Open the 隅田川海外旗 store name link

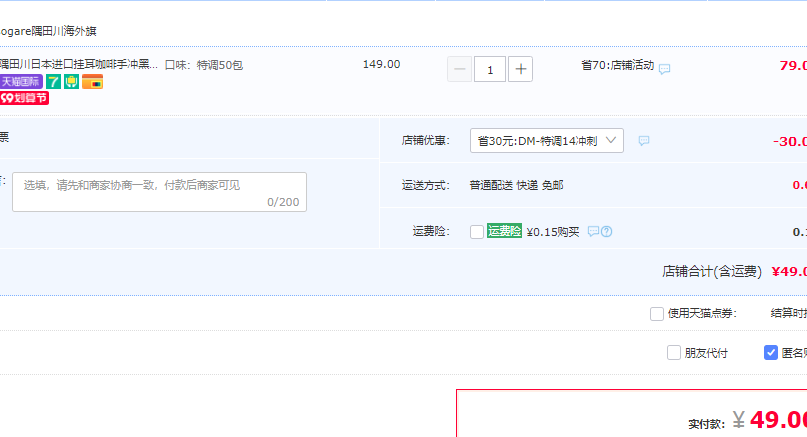click(48, 31)
